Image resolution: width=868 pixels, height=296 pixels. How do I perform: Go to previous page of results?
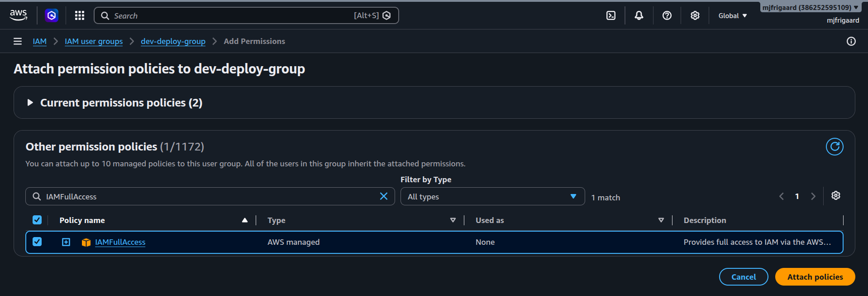point(782,196)
